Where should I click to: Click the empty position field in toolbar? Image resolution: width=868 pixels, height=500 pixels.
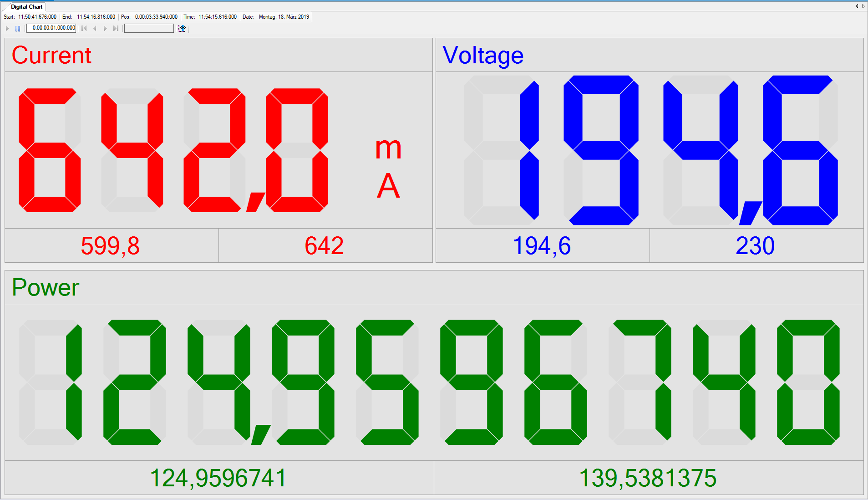149,28
